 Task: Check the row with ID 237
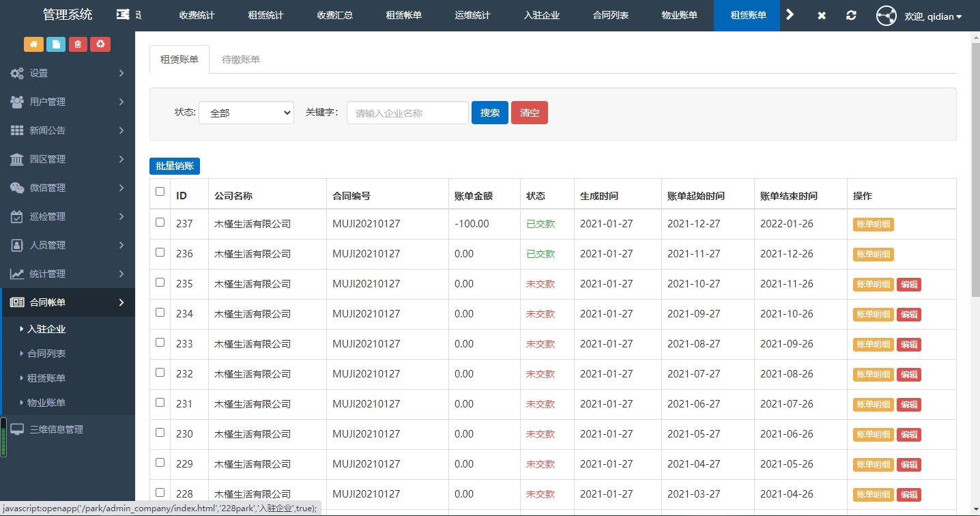coord(160,222)
